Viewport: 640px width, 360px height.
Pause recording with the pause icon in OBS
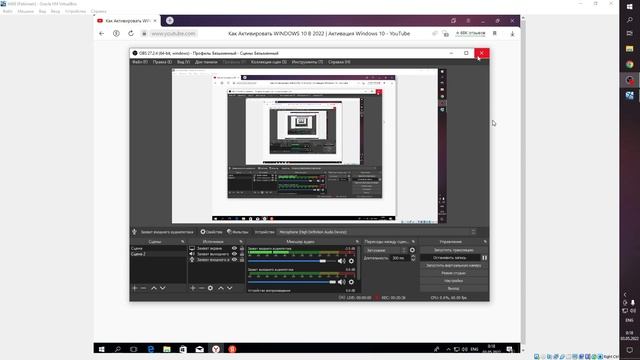484,258
